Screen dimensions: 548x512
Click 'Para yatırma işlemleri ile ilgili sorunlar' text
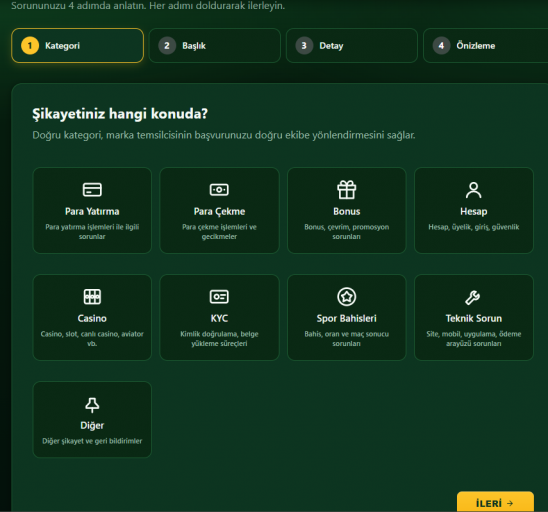tap(92, 232)
